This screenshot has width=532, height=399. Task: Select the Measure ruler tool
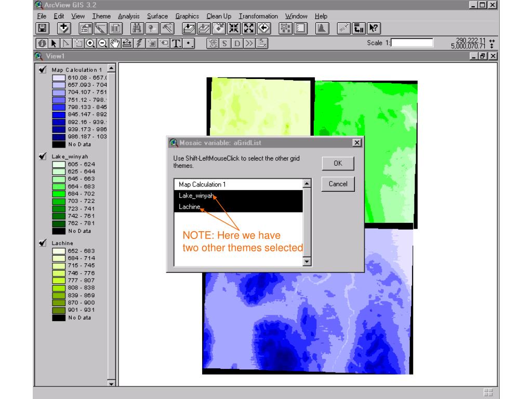[127, 44]
